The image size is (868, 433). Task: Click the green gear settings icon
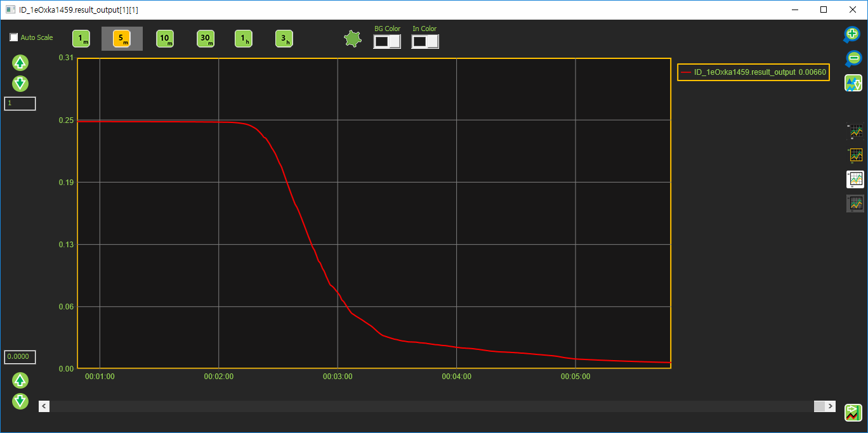point(352,39)
